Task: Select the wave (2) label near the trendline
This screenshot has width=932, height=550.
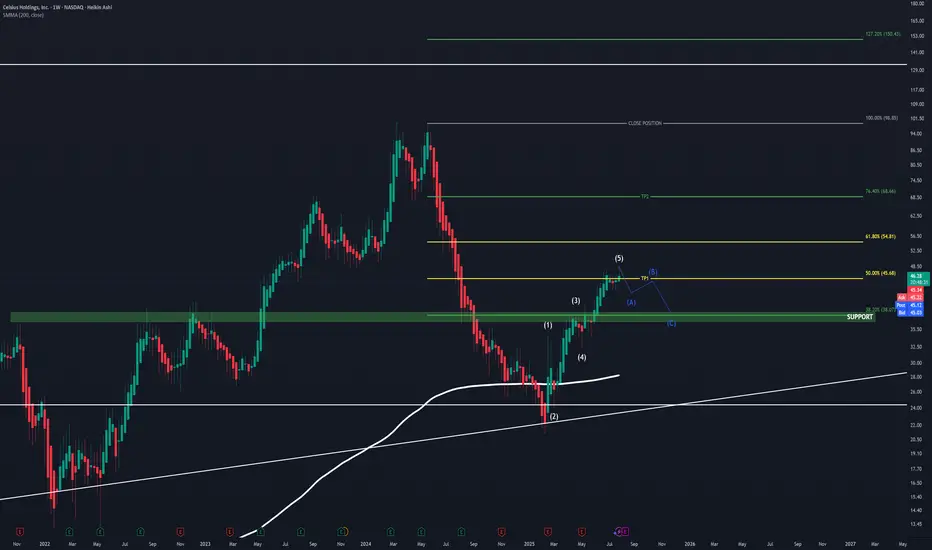Action: pyautogui.click(x=553, y=417)
